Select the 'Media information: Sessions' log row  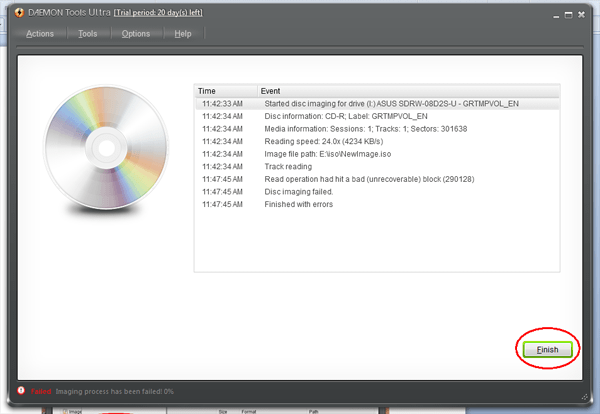377,129
